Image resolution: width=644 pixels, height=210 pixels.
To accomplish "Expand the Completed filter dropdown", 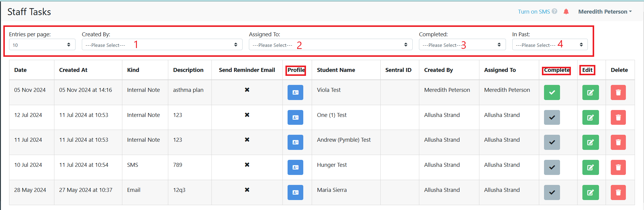I will pyautogui.click(x=462, y=45).
